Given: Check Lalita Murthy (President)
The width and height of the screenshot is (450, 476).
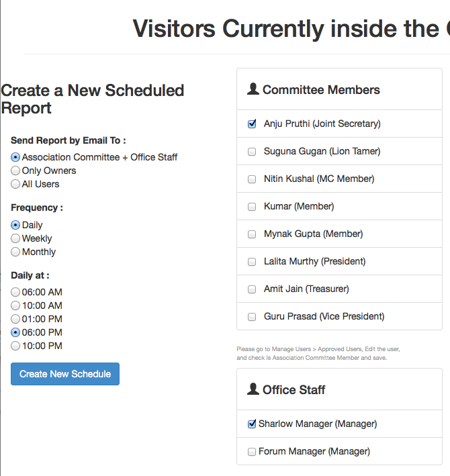Looking at the screenshot, I should pos(252,262).
